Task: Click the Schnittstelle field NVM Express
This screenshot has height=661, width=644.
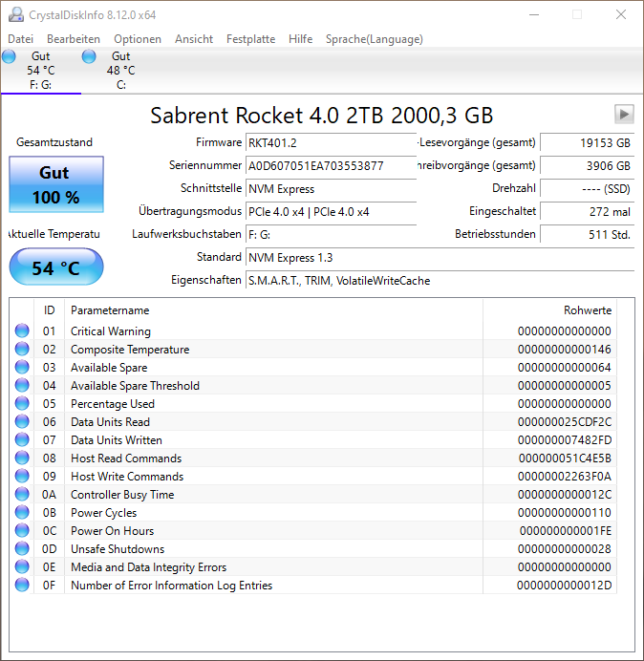Action: point(331,189)
